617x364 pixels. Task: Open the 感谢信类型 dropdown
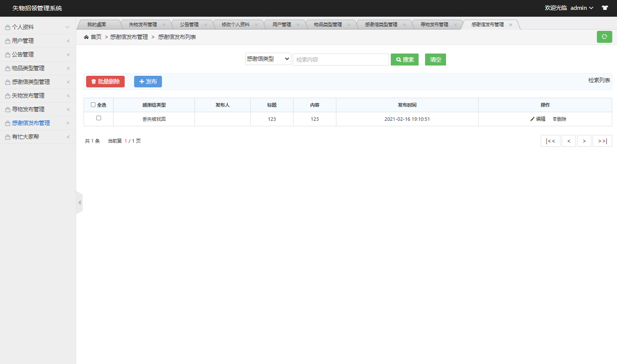point(268,59)
